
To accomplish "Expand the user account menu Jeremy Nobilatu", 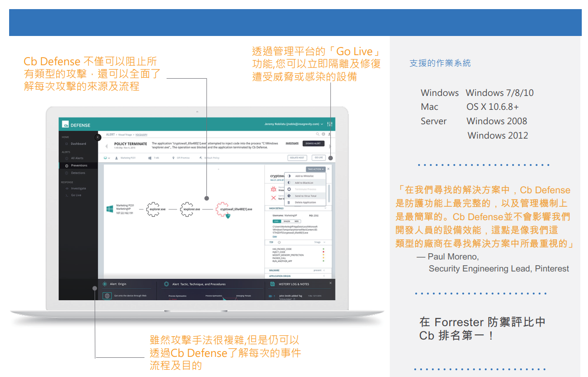I will pos(294,124).
